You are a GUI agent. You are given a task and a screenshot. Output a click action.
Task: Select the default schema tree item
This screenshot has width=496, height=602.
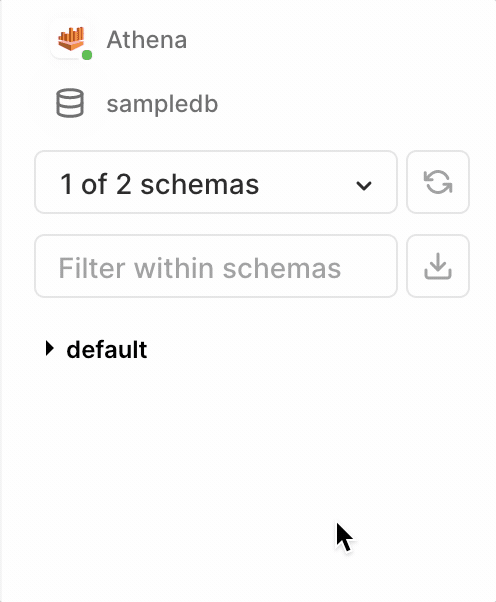96,349
